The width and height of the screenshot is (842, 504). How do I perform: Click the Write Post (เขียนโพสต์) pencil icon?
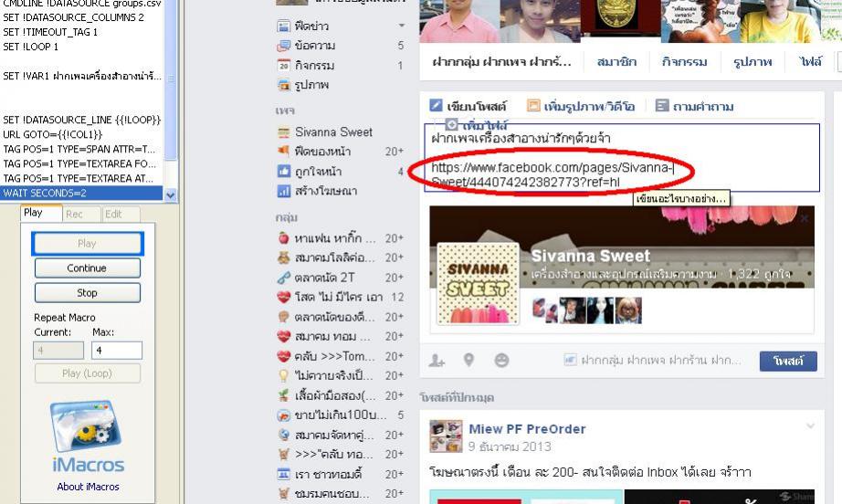(x=436, y=106)
